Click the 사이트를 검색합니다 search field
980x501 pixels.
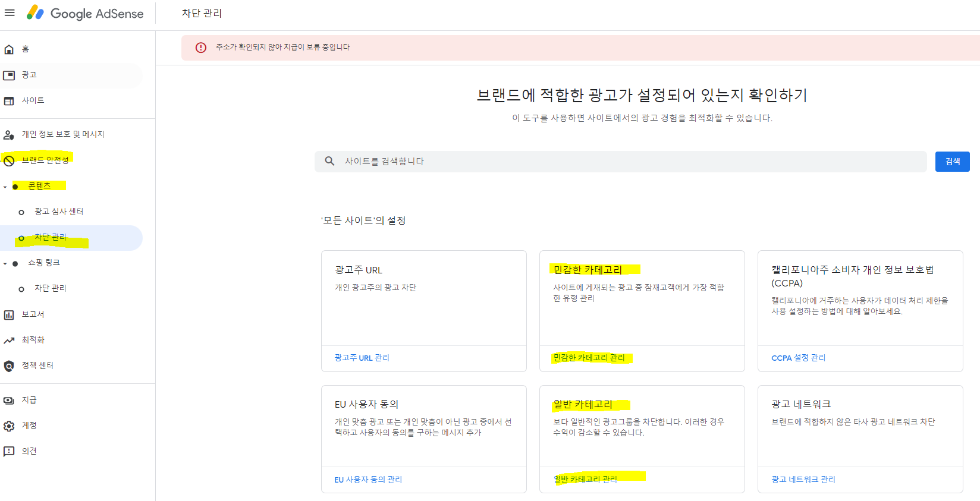pos(620,162)
